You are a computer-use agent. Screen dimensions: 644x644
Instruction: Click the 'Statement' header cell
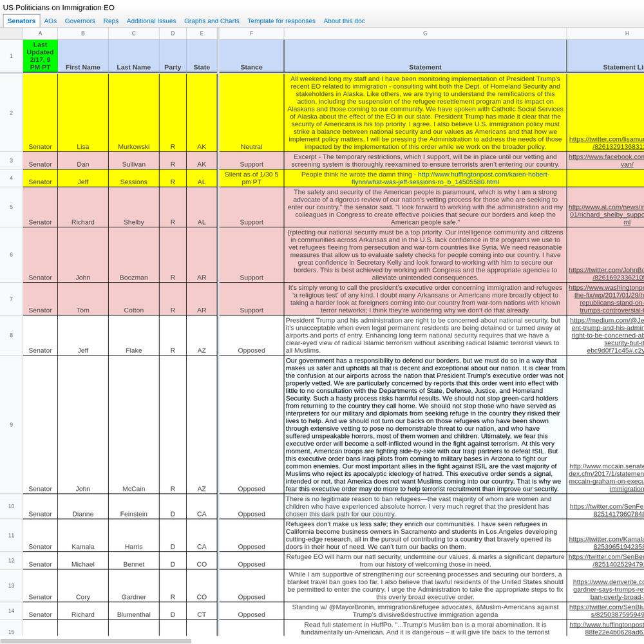tap(425, 56)
